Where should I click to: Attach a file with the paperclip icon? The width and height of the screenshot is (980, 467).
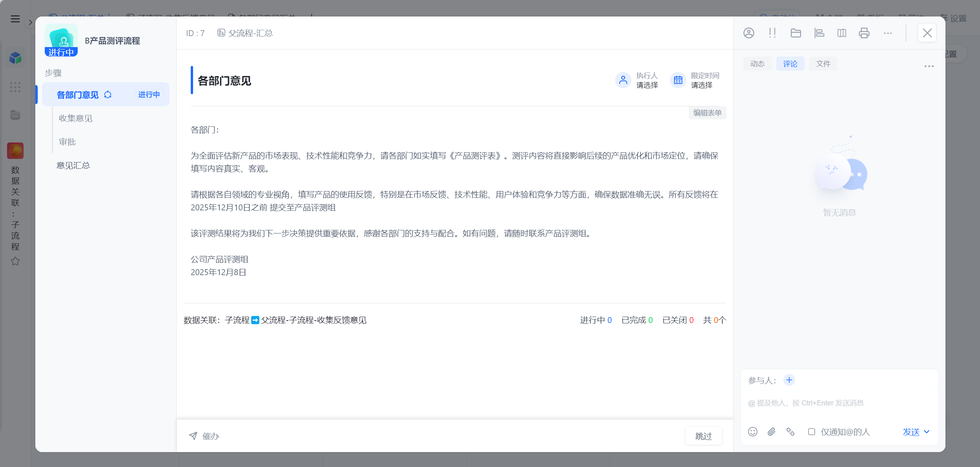click(x=772, y=432)
